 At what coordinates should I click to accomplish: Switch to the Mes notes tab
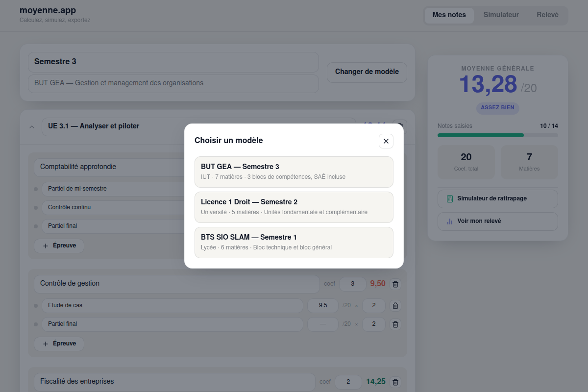click(x=449, y=15)
